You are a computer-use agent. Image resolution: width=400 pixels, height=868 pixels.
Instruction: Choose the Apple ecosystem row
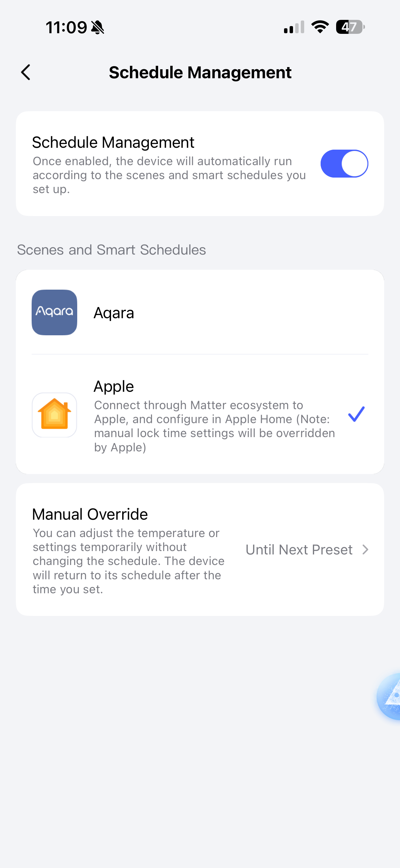pyautogui.click(x=200, y=414)
